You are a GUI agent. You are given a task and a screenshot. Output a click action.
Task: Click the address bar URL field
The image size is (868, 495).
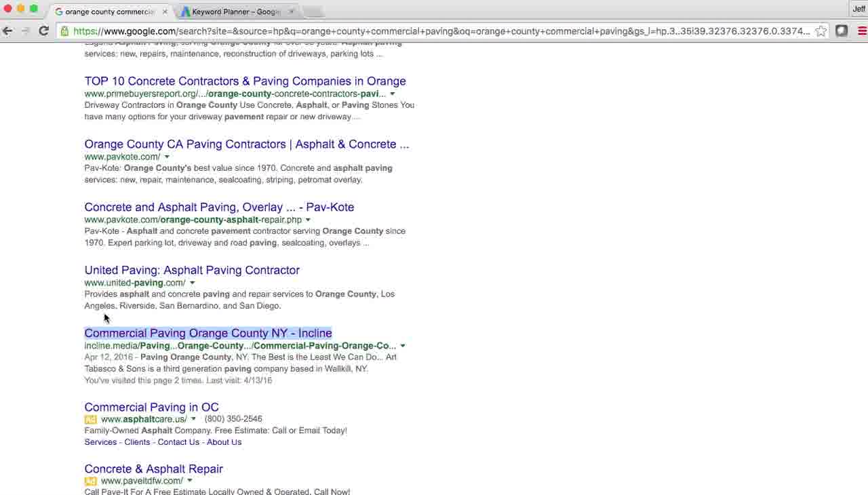[441, 31]
